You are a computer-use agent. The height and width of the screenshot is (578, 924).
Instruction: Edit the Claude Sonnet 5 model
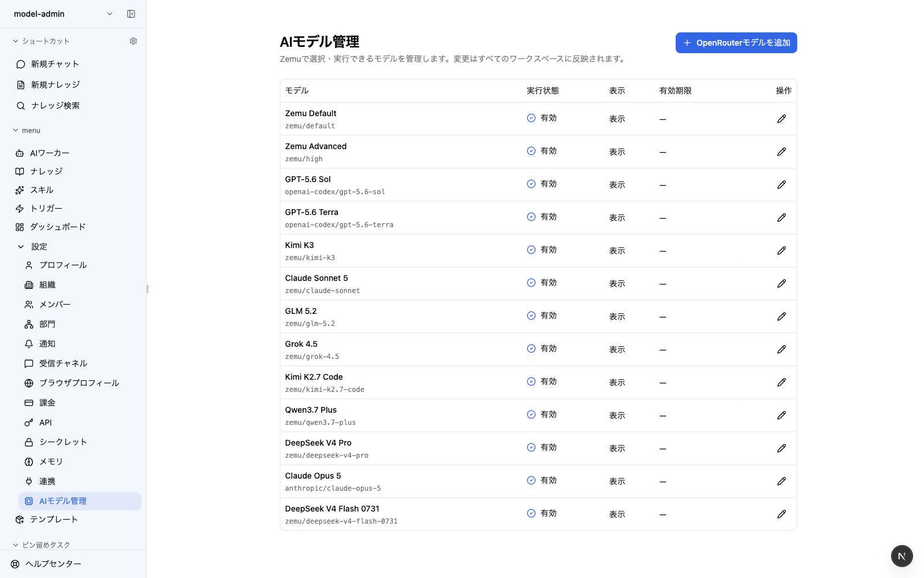tap(781, 283)
